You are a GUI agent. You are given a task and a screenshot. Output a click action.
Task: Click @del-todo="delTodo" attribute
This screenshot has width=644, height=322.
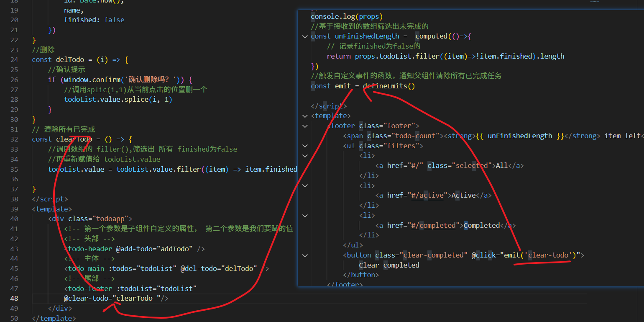(219, 268)
